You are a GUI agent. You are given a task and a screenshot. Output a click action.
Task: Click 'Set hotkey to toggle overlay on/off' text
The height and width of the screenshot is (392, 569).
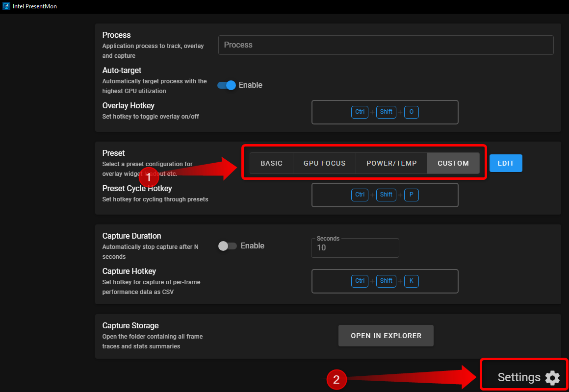click(150, 117)
